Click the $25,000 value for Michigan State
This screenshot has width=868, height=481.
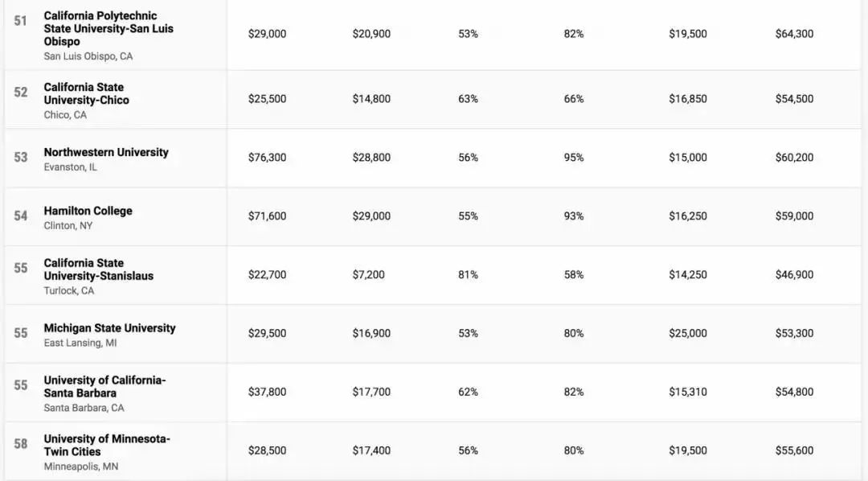(x=688, y=334)
